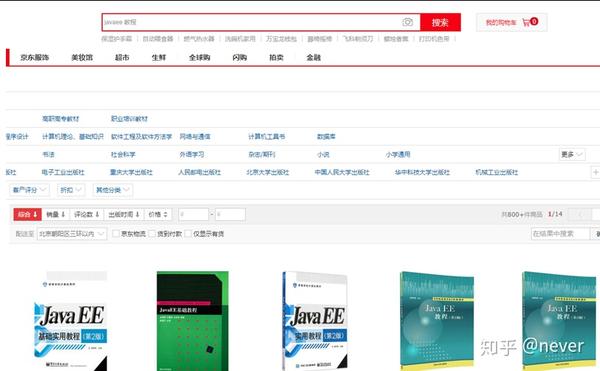
Task: Open the 其他分类 dropdown filter
Action: [x=113, y=190]
